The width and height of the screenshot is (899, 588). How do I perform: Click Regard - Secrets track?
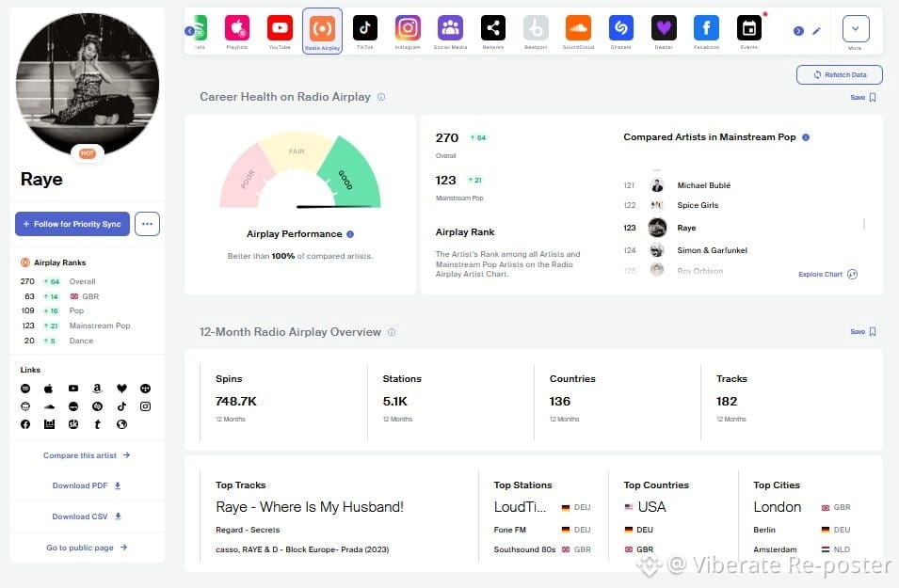pos(248,530)
